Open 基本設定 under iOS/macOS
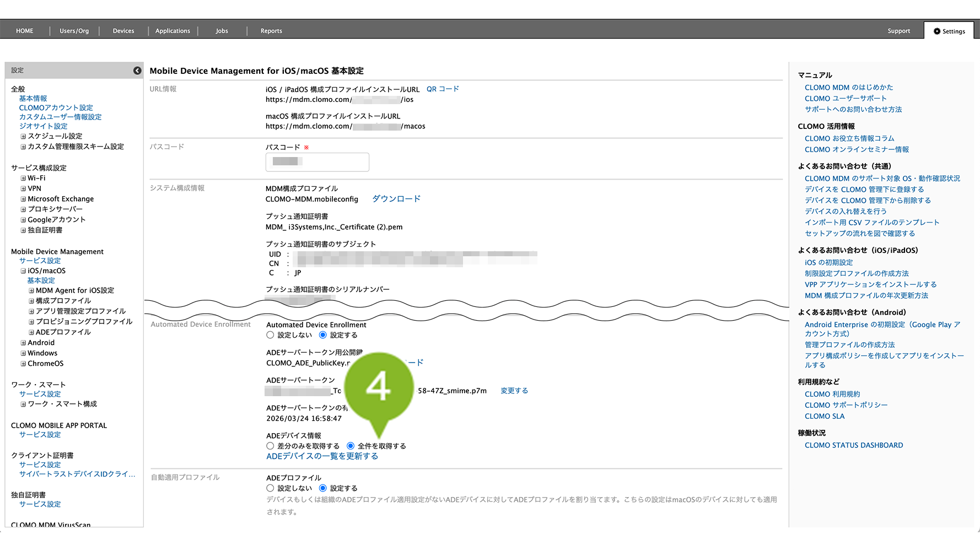The width and height of the screenshot is (980, 551). tap(41, 280)
